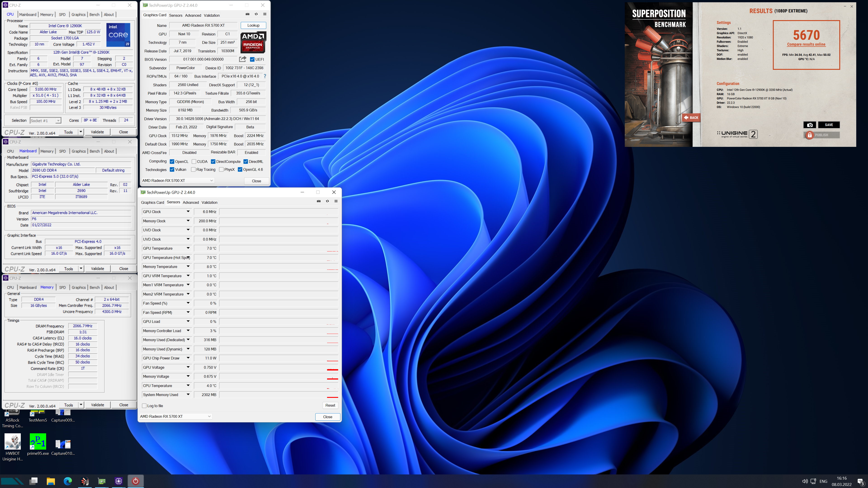The image size is (868, 488).
Task: Toggle the UEFI checkbox in GPU-Z
Action: 252,59
